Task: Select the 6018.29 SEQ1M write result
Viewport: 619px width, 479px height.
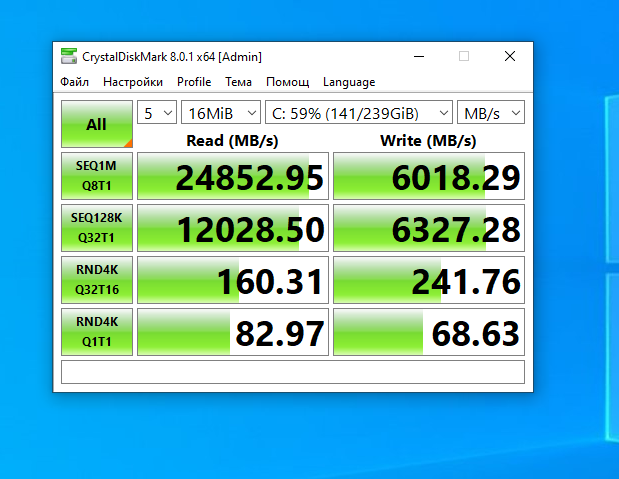Action: [429, 176]
